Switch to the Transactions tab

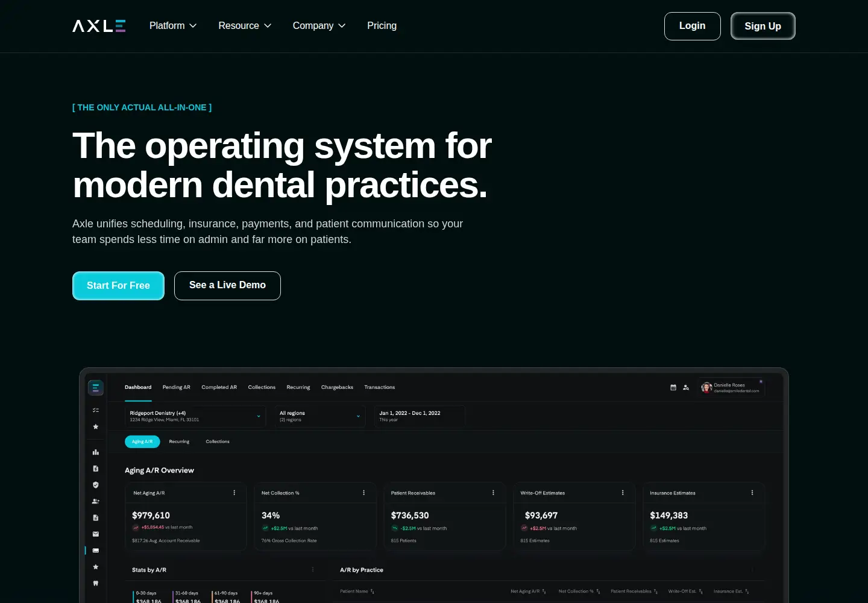380,387
